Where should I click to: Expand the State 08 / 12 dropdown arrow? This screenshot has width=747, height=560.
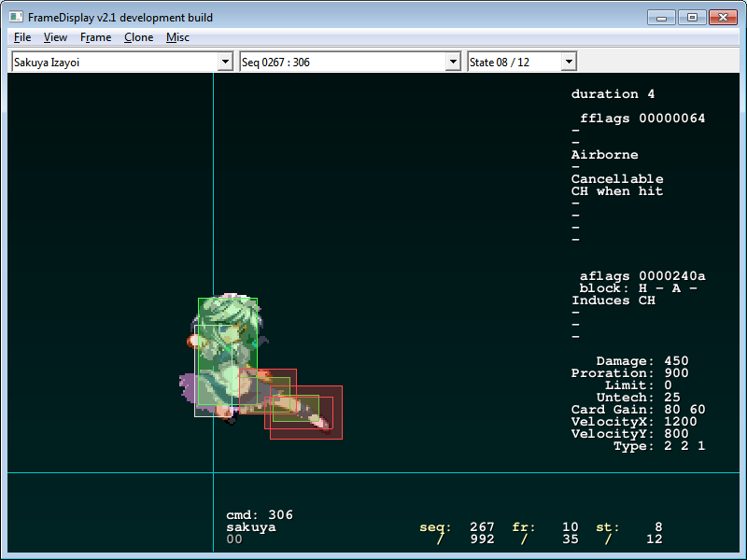(569, 62)
